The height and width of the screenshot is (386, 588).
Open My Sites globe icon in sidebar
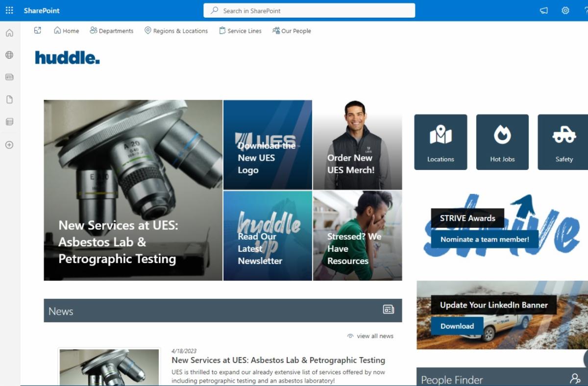(9, 55)
